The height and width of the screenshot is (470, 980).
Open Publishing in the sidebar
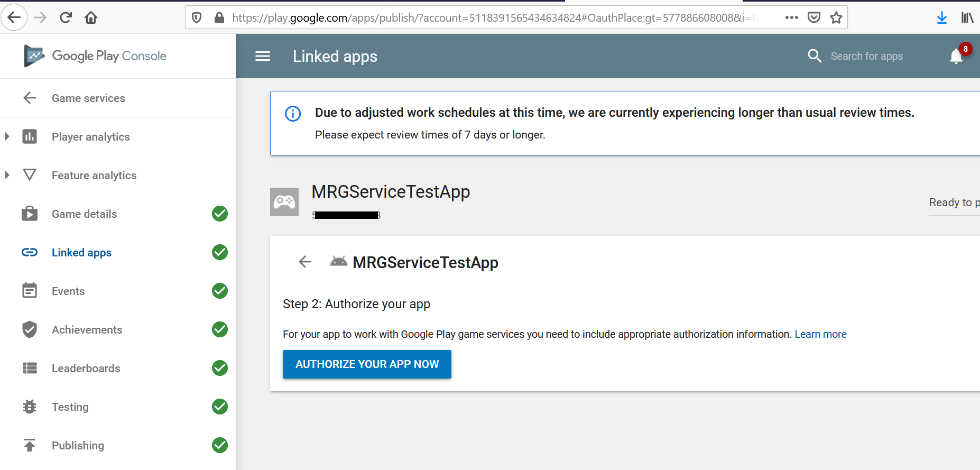[78, 446]
